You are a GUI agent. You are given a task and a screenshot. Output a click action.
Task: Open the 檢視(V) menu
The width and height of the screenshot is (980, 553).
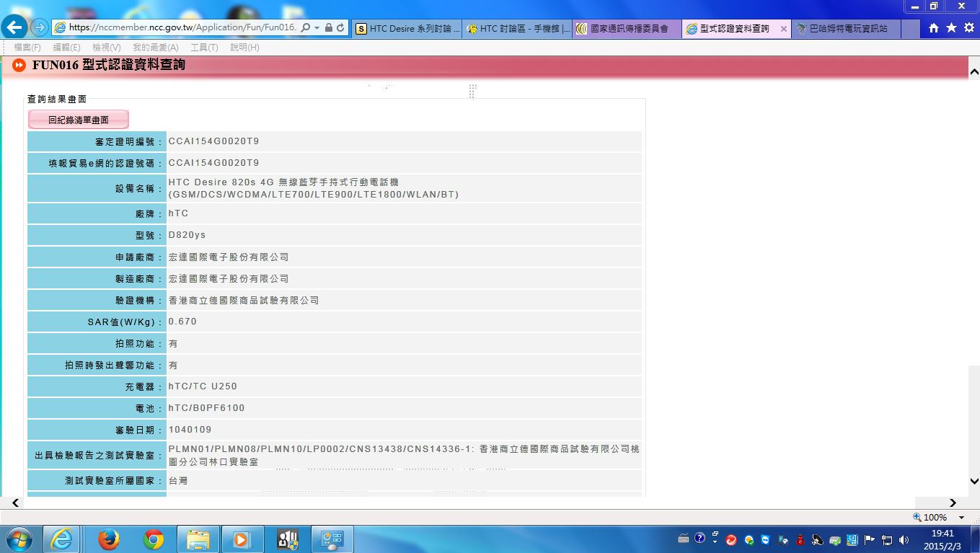(107, 48)
